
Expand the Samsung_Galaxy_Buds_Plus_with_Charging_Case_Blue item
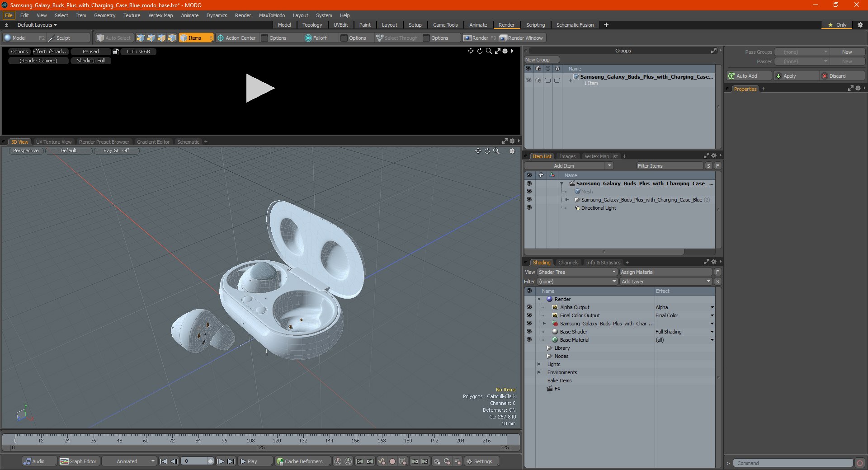pos(567,200)
